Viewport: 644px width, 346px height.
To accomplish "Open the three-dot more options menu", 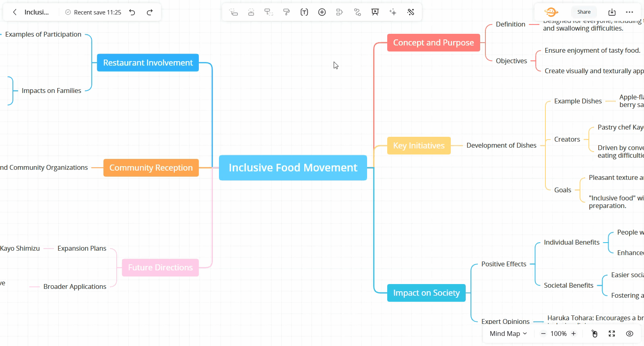I will point(630,12).
